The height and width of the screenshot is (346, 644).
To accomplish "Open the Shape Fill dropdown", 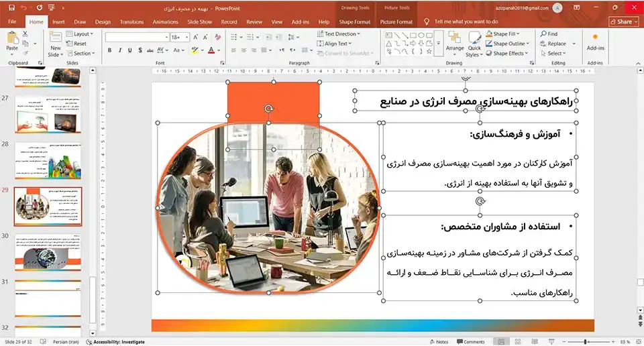I will (x=502, y=34).
